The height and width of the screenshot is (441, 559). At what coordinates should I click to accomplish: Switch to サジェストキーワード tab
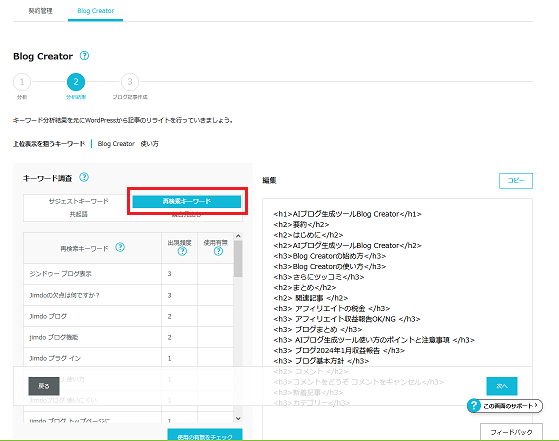[78, 201]
